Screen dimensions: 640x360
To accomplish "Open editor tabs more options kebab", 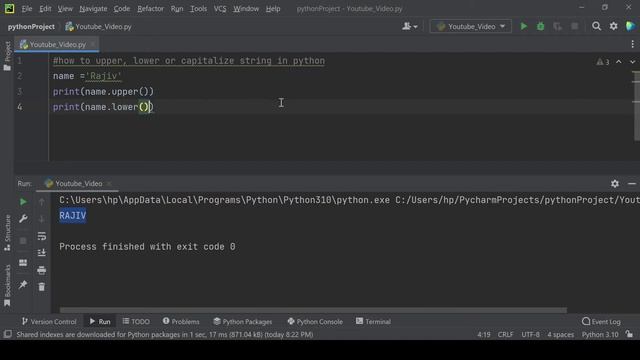I will (x=632, y=44).
